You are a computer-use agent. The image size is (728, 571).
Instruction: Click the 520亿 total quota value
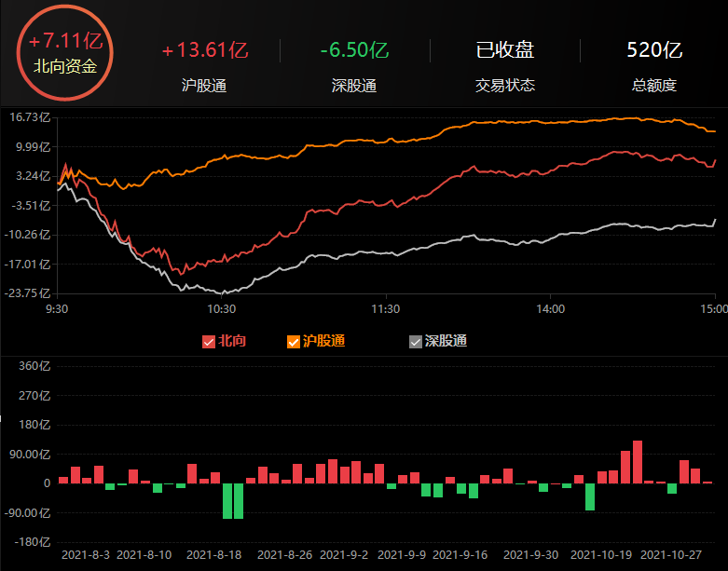click(654, 50)
